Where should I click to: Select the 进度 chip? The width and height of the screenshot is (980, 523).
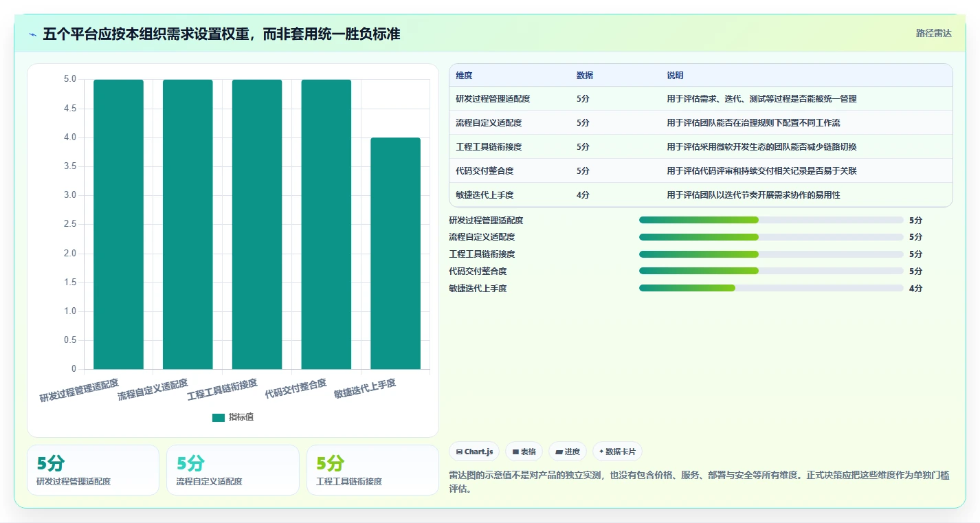pyautogui.click(x=568, y=452)
